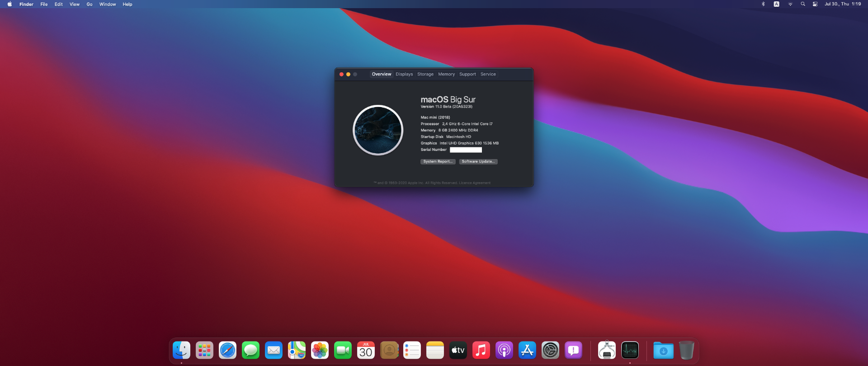Open the Licence Agreement link
Screen dimensions: 868x366
click(475, 183)
